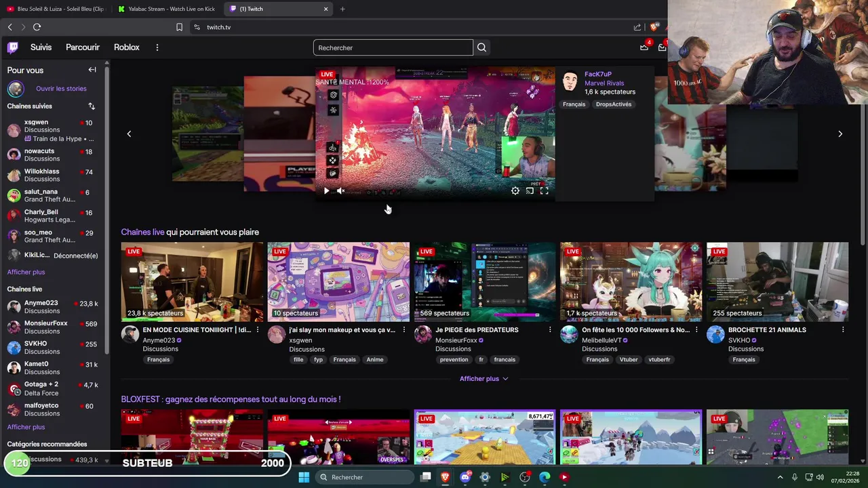Open Microsoft Edge from taskbar
The width and height of the screenshot is (868, 488).
(545, 477)
